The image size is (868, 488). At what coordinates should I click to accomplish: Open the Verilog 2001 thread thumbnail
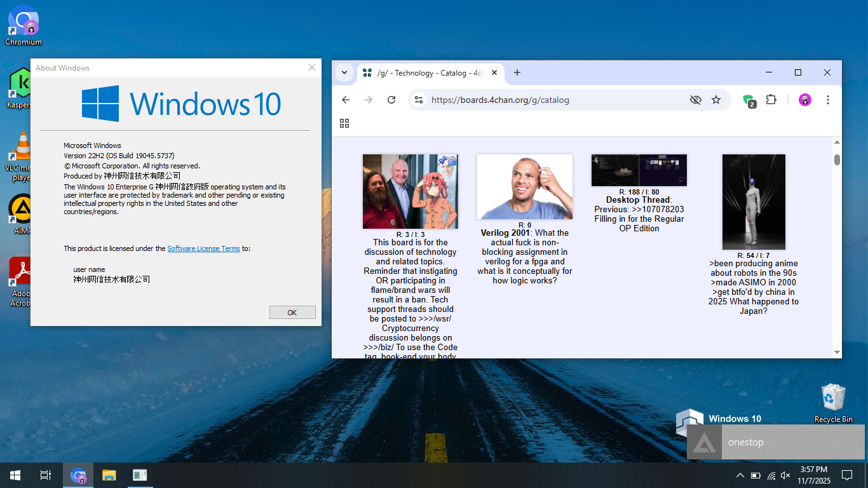click(x=525, y=187)
